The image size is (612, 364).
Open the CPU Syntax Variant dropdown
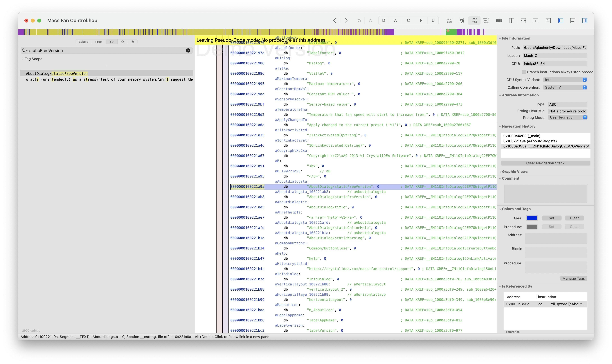[x=565, y=80]
